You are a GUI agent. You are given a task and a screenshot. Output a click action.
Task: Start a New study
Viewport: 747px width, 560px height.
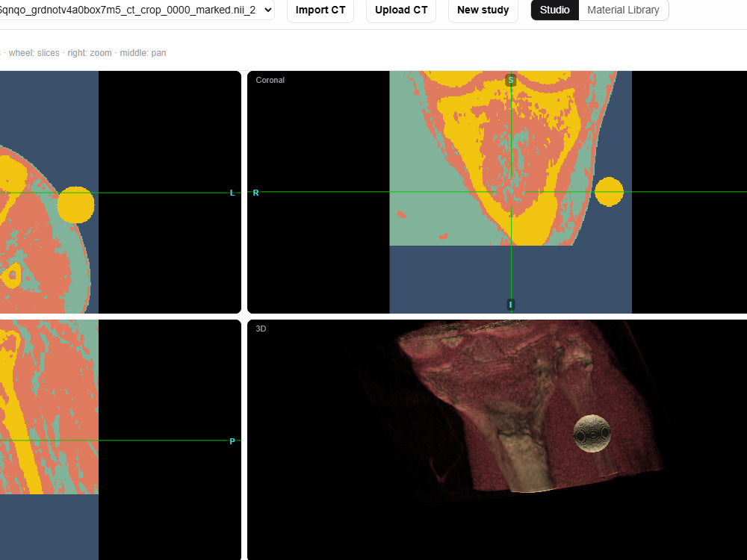point(483,10)
